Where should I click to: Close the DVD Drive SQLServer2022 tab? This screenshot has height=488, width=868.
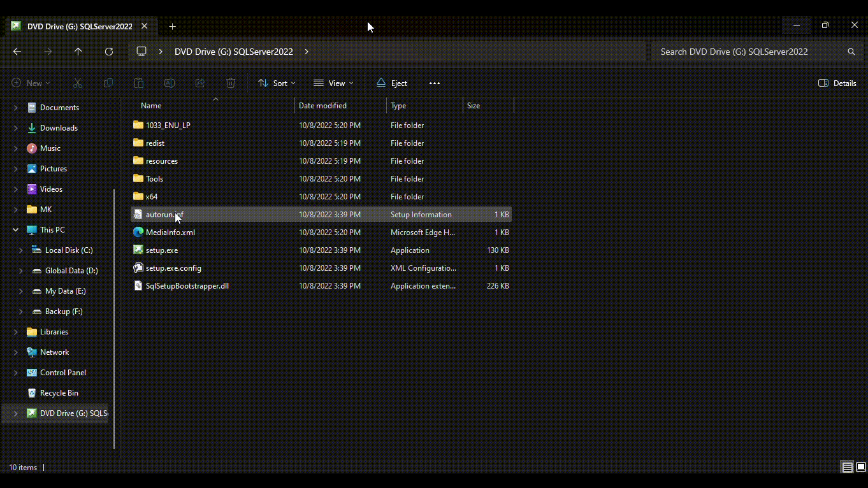(145, 26)
